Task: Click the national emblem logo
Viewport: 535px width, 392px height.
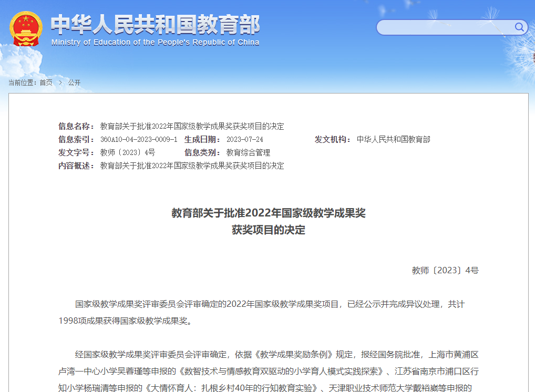Action: click(26, 29)
